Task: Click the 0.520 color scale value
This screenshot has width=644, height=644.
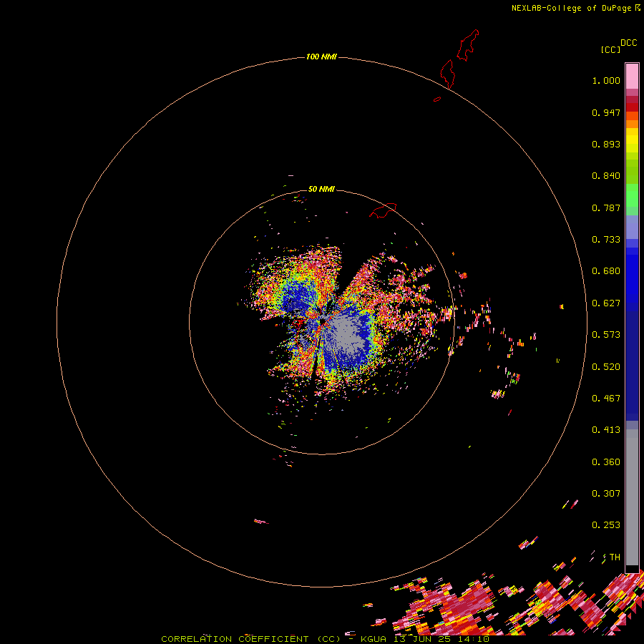Action: point(606,367)
